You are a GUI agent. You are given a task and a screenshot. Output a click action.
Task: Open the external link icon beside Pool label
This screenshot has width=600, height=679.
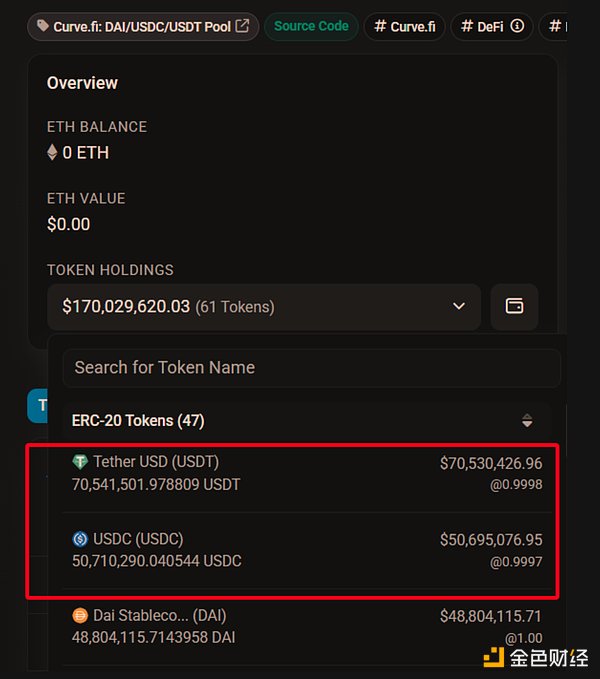click(x=242, y=26)
